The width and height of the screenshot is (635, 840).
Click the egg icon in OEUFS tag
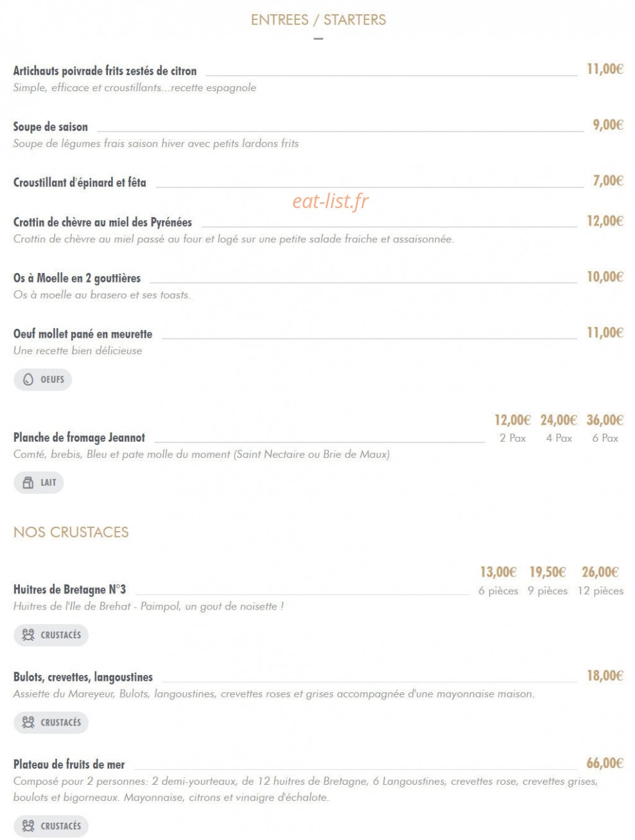(x=28, y=380)
